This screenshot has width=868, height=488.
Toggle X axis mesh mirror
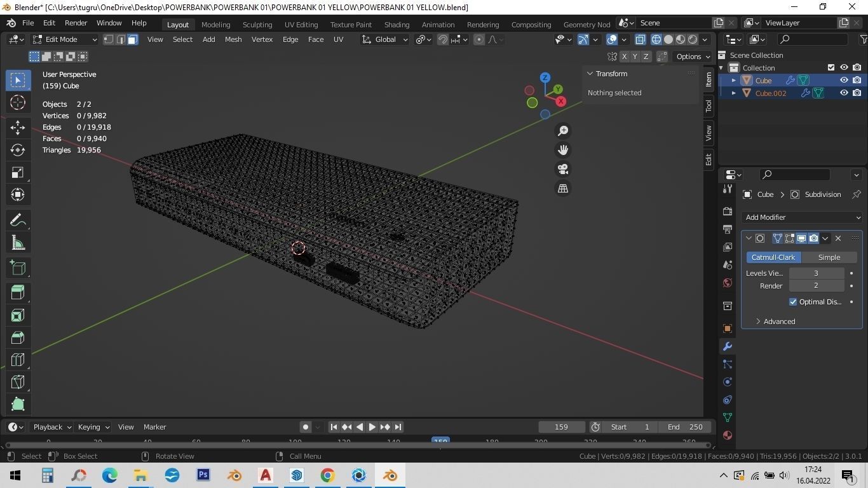(x=624, y=57)
